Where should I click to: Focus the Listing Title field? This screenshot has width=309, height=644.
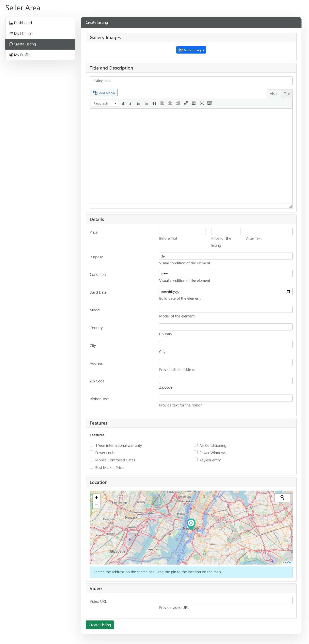pos(191,81)
